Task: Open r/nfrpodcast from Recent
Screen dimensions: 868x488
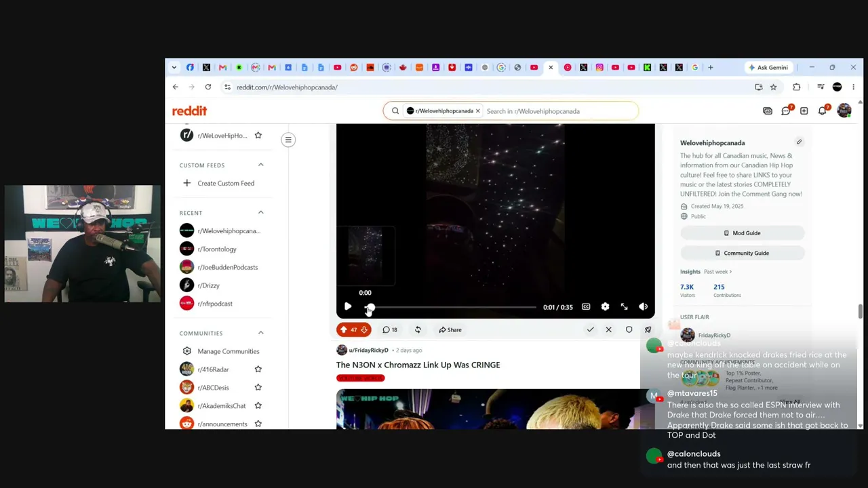Action: point(215,304)
